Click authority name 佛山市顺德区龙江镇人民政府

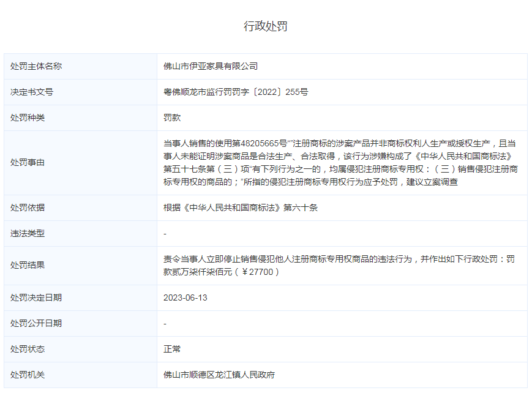(x=219, y=375)
